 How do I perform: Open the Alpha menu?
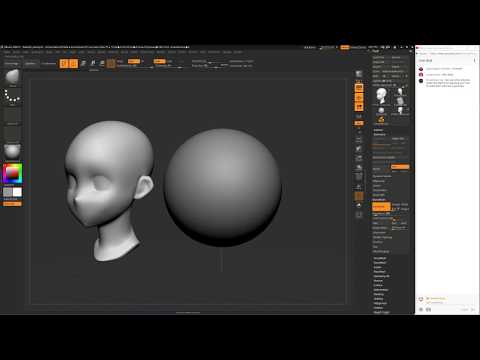click(7, 52)
